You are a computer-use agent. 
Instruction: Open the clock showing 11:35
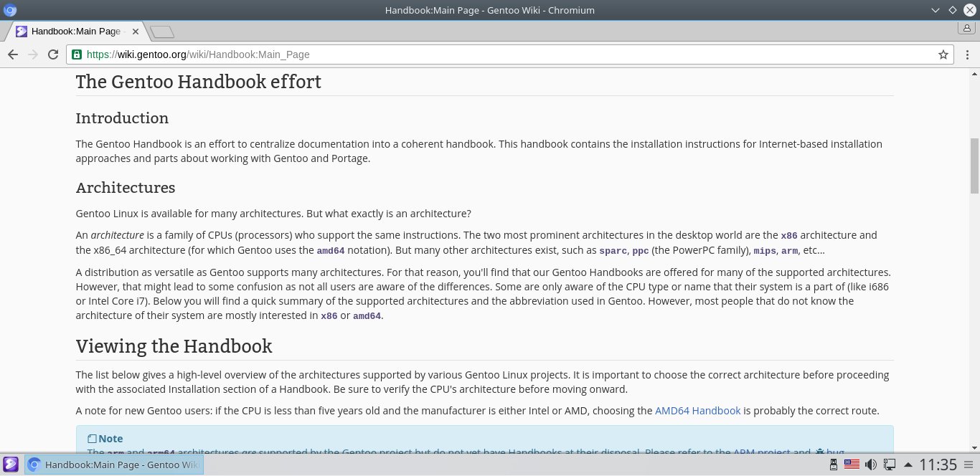point(938,465)
